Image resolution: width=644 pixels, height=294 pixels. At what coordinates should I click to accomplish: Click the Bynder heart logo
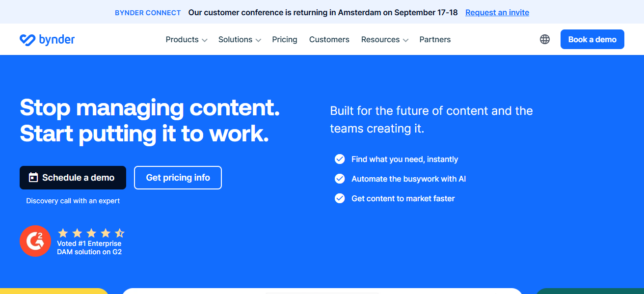27,40
